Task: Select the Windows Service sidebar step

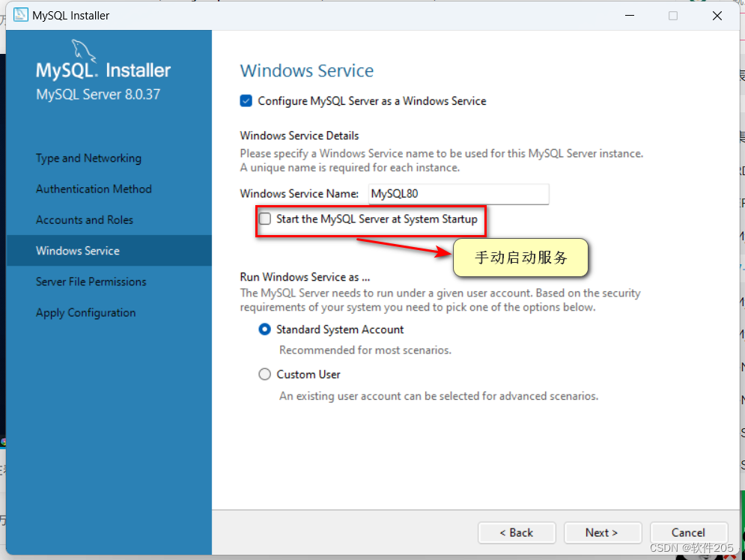Action: pyautogui.click(x=109, y=250)
